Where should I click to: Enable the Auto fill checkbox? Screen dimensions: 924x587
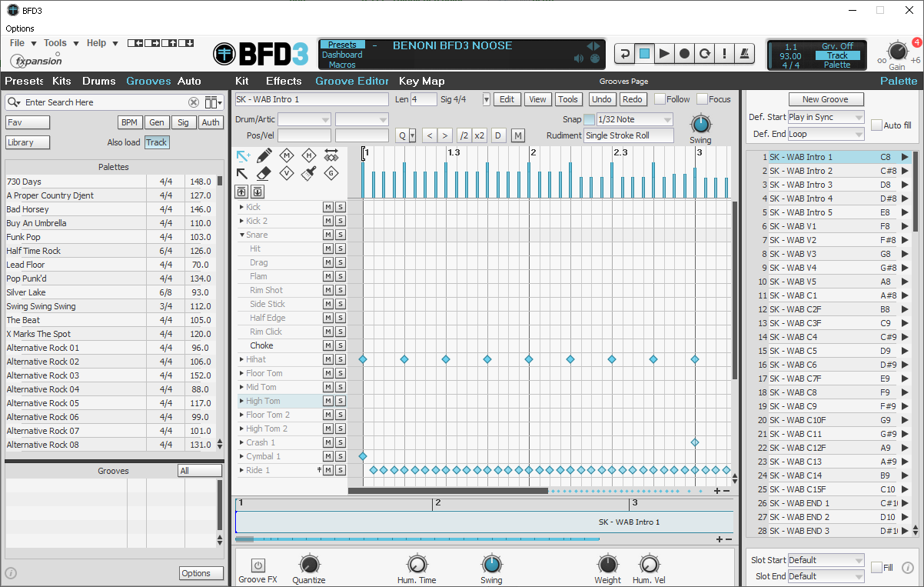tap(876, 125)
